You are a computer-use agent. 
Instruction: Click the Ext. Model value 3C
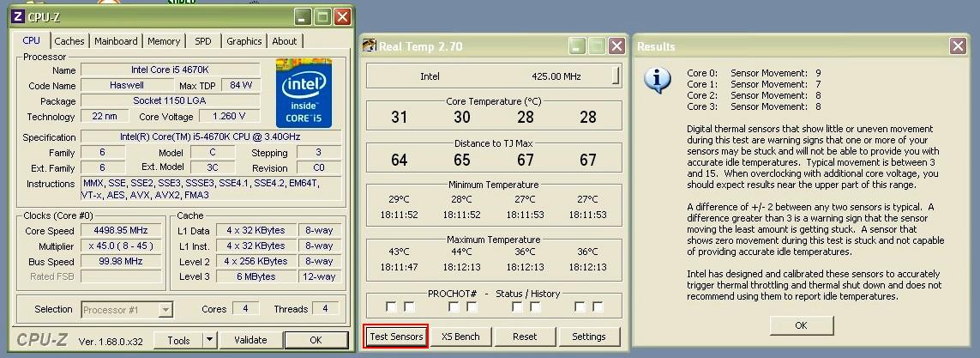(x=213, y=167)
